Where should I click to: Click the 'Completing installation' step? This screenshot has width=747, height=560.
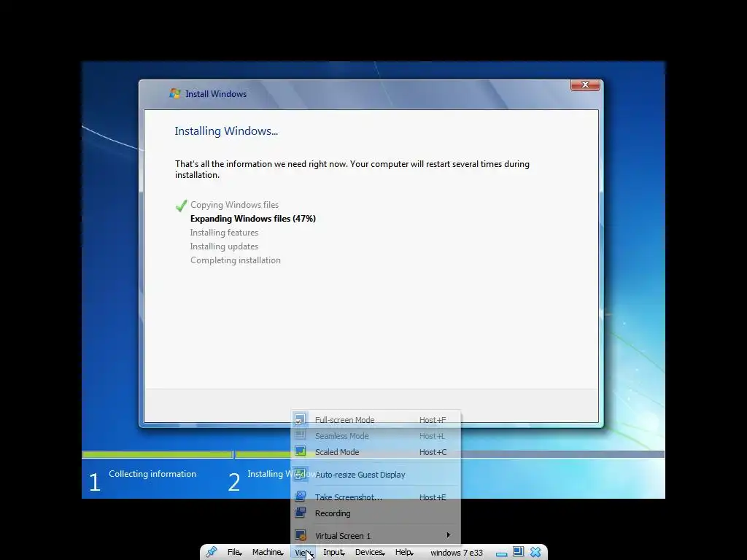(236, 260)
